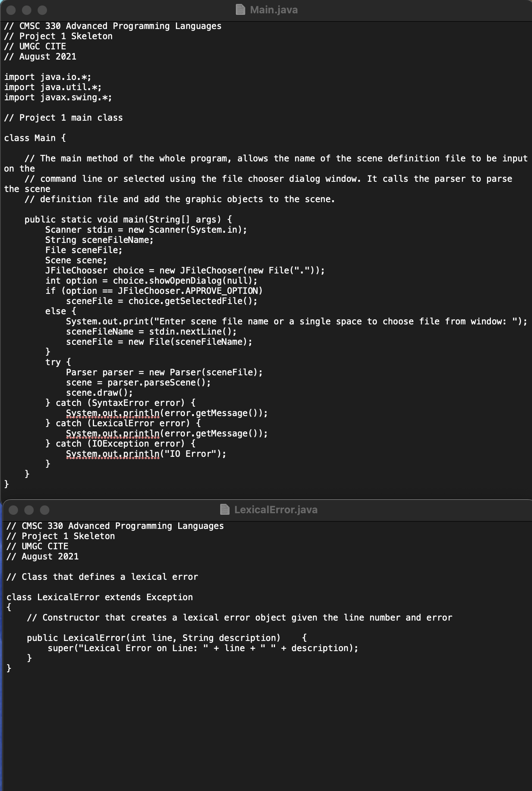Click the JFileChooser declaration line
532x791 pixels.
point(184,270)
